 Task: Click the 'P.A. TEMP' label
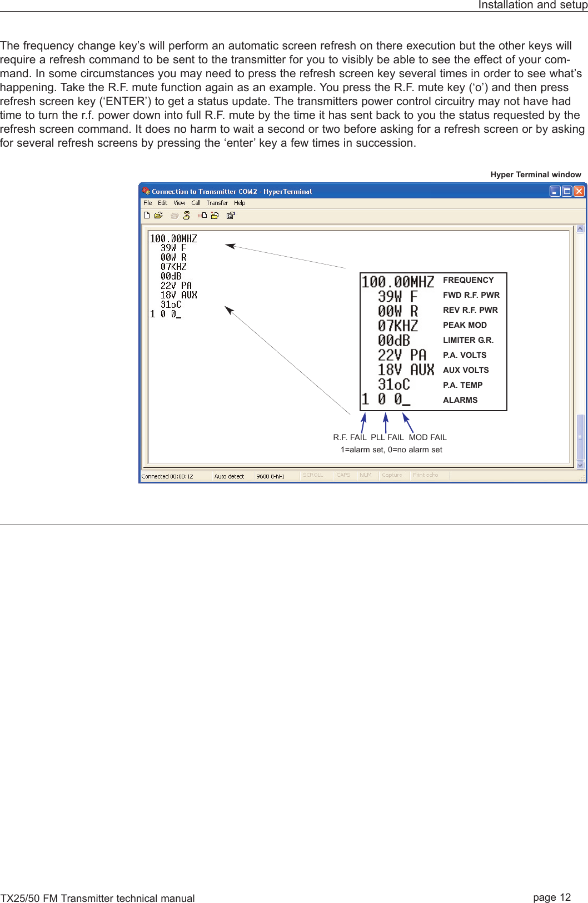click(462, 385)
